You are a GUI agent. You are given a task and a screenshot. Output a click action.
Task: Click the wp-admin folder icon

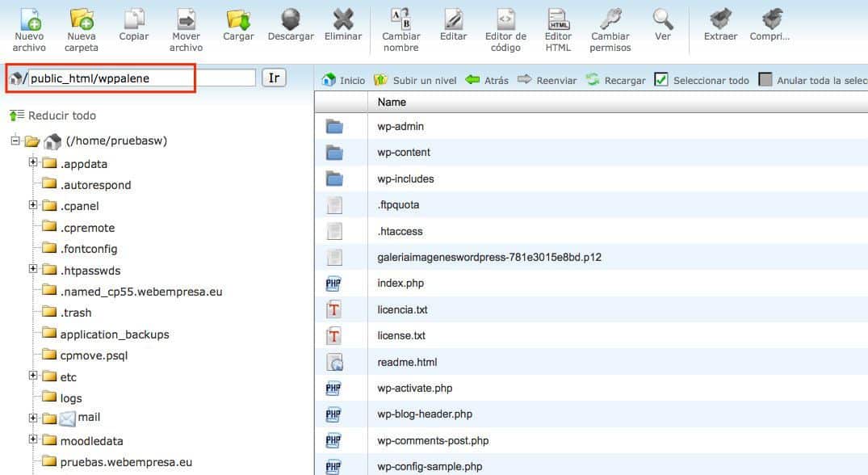(x=334, y=127)
